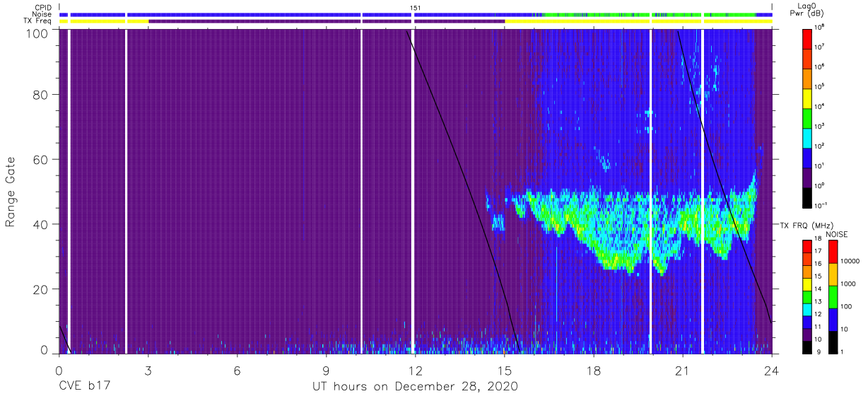Click the 'CVE b17' radar label

tap(84, 387)
